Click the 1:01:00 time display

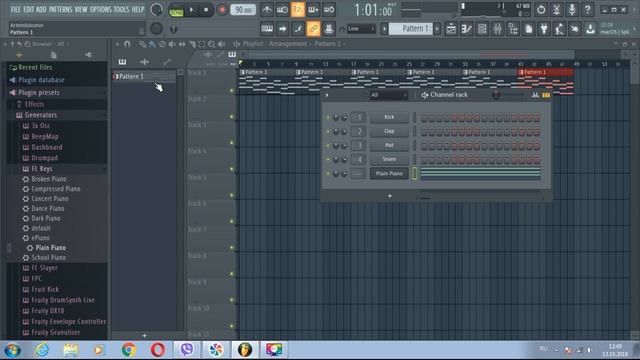[373, 10]
